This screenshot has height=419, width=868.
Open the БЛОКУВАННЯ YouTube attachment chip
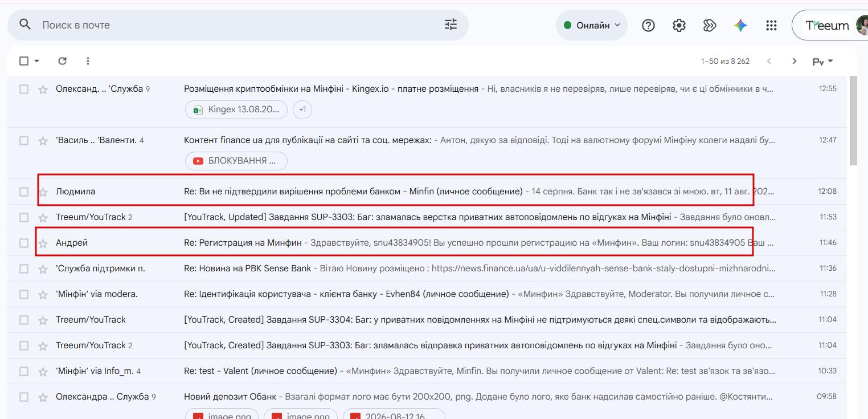point(236,161)
